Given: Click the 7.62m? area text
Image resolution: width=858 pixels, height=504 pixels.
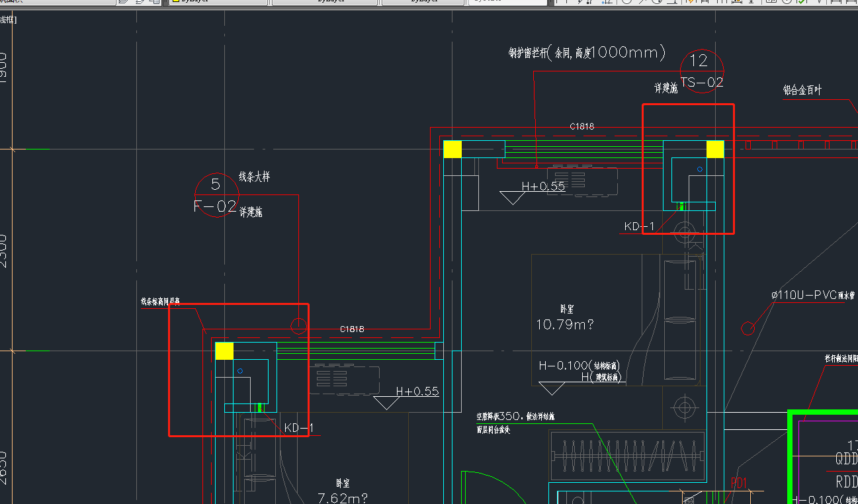Looking at the screenshot, I should pyautogui.click(x=342, y=498).
